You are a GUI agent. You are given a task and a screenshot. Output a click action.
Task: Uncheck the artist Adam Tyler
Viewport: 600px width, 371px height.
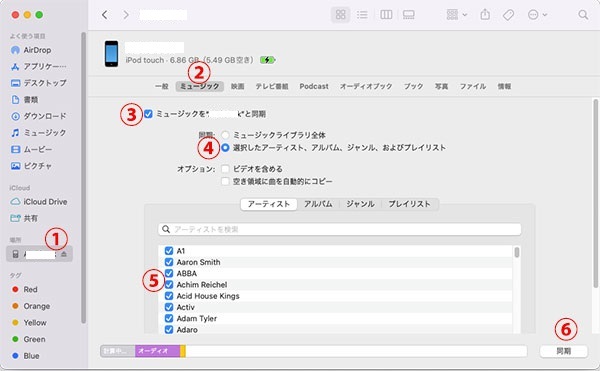click(169, 319)
